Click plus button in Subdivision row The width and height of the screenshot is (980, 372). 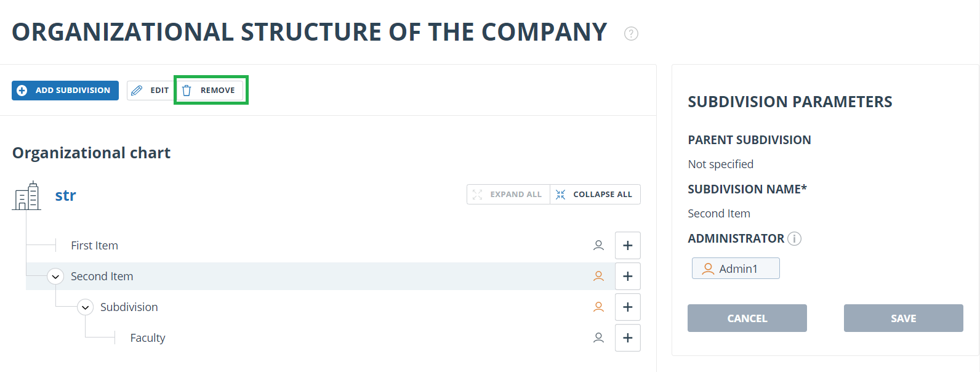tap(628, 307)
